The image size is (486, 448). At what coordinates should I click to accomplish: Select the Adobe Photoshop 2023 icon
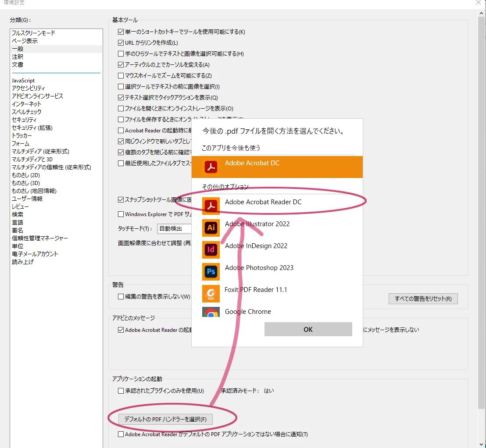[x=211, y=272]
